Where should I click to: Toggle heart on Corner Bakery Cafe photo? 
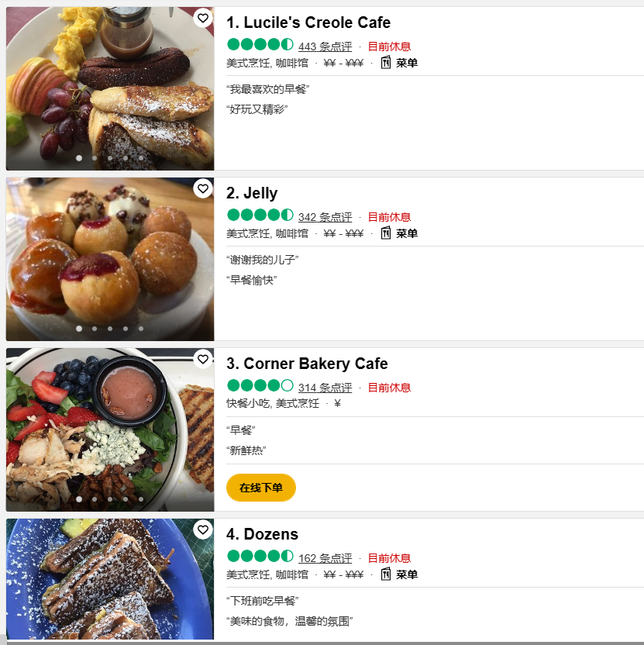point(202,359)
